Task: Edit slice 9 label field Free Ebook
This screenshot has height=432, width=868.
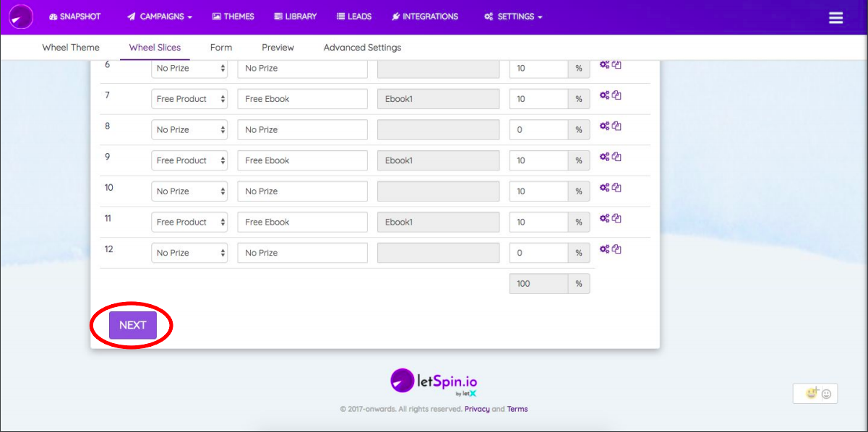Action: 302,160
